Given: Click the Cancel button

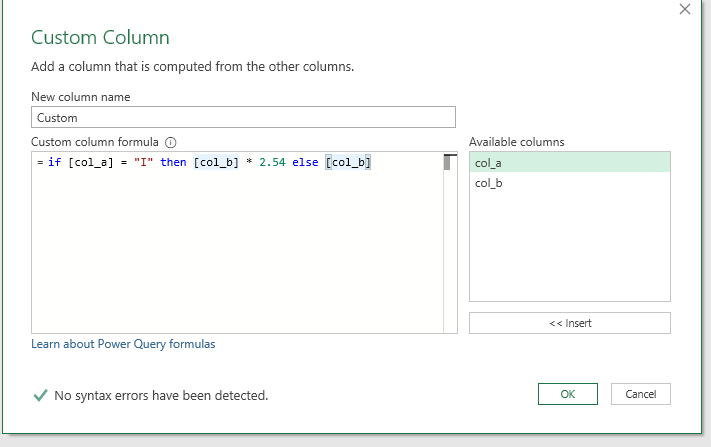Looking at the screenshot, I should [641, 394].
